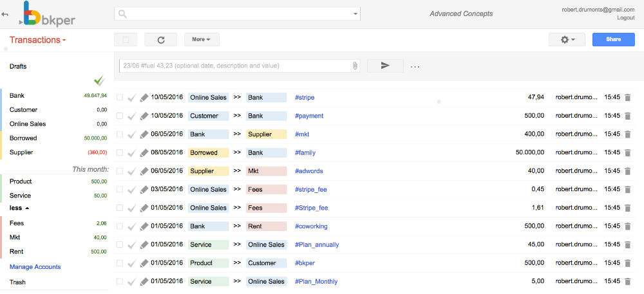Click the check mark on the #bkper row

coord(131,263)
